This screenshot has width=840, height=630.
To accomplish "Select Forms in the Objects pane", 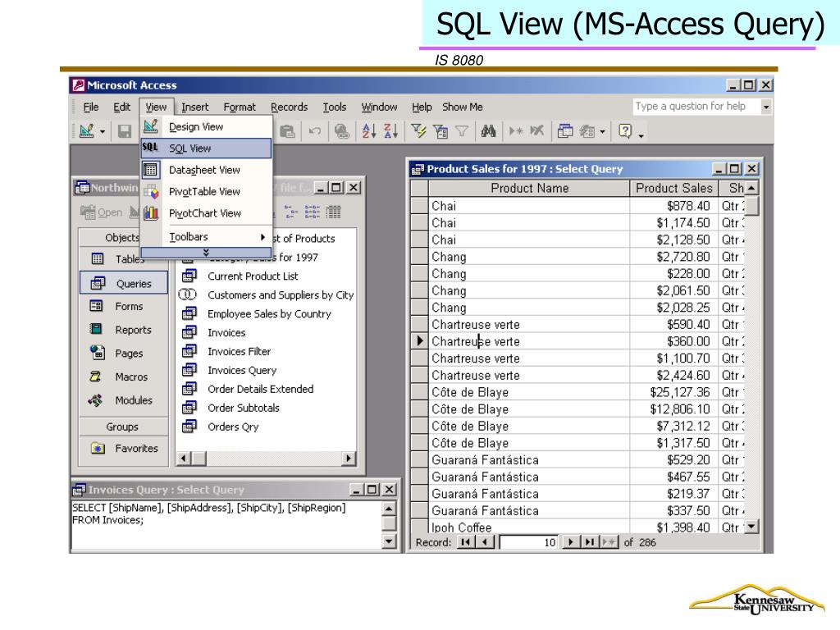I will pyautogui.click(x=123, y=307).
